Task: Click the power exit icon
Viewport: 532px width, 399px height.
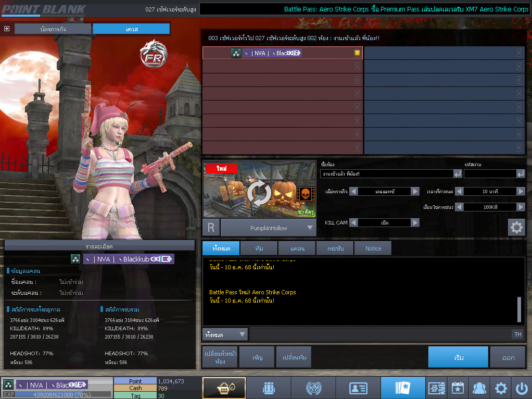Action: tap(521, 388)
